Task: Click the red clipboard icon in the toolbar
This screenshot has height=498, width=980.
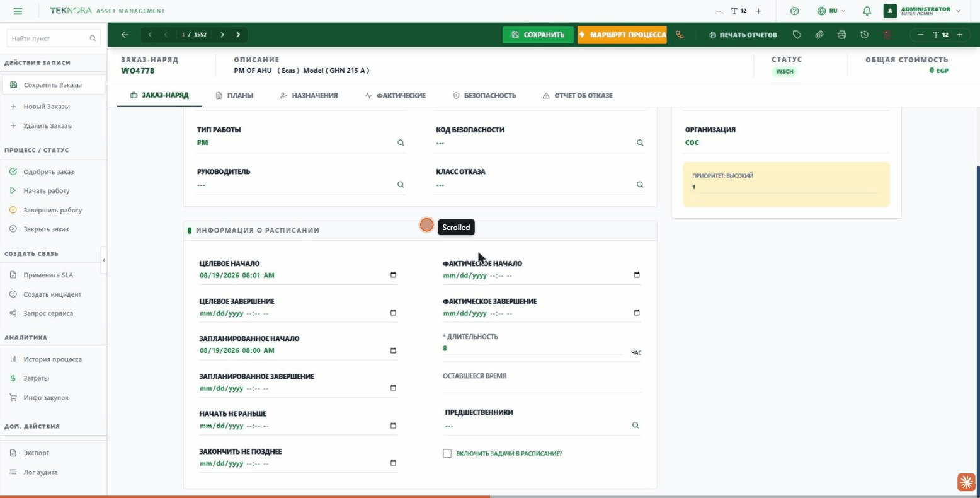Action: point(887,35)
